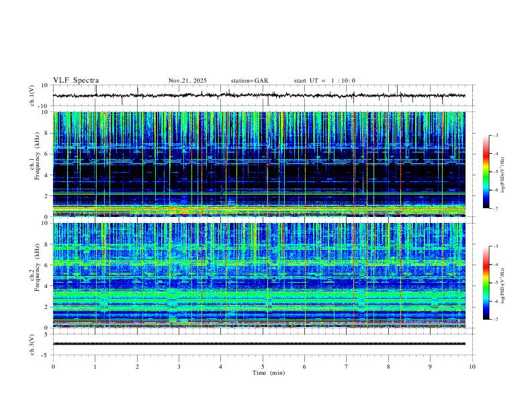
Task: Select the "ch.2 Frequency (kHz)" axis label
Action: point(35,267)
